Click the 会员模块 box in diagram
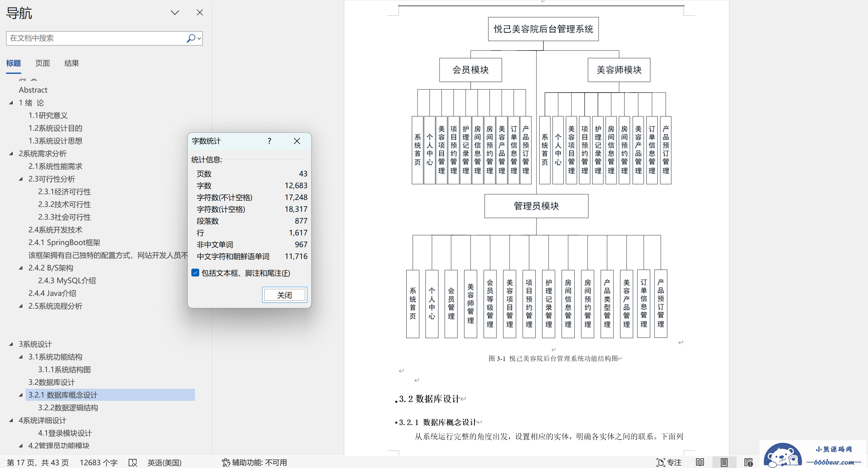This screenshot has height=468, width=868. (470, 70)
